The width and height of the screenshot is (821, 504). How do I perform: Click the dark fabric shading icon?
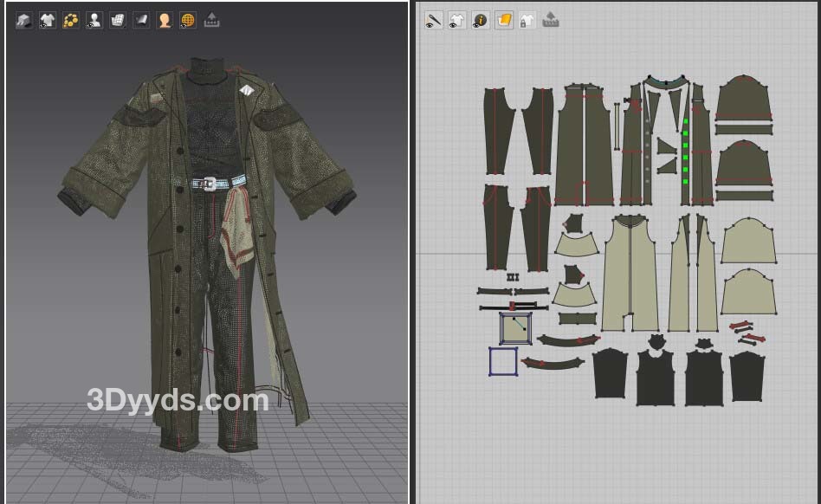[141, 20]
